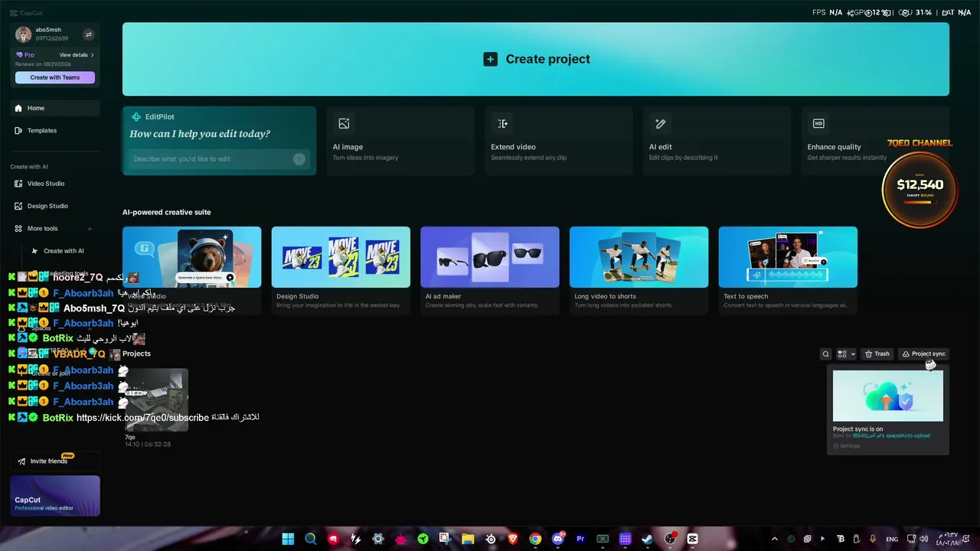The width and height of the screenshot is (980, 551).
Task: Open the kick.com/7qe0/subscribe chat link
Action: coord(142,418)
